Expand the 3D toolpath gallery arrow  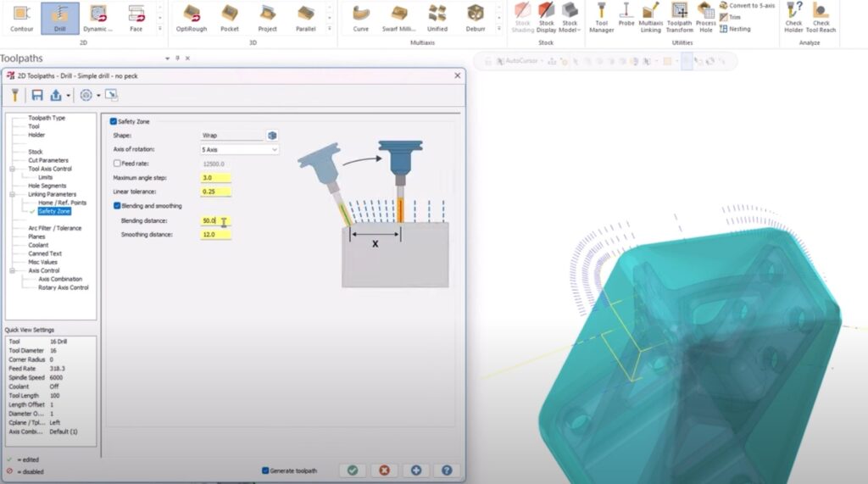(330, 28)
